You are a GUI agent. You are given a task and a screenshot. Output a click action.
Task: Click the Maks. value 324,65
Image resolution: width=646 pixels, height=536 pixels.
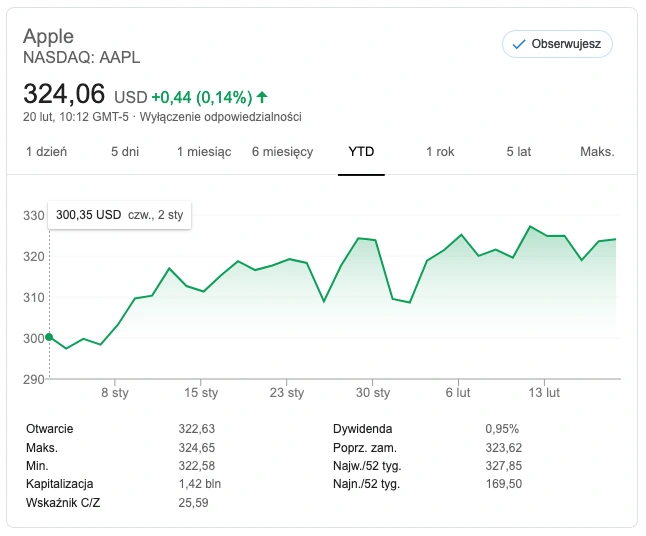coord(197,447)
